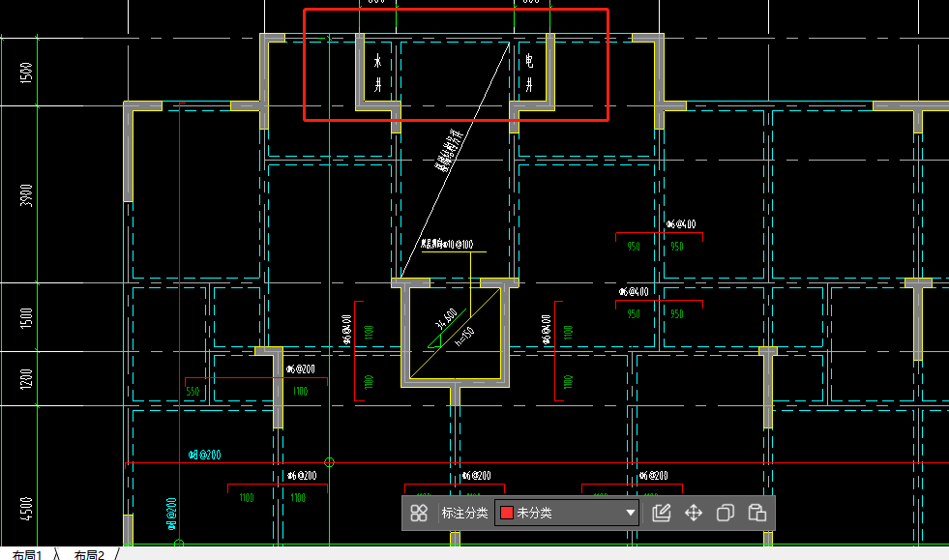The width and height of the screenshot is (949, 560).
Task: Switch to the 布局2 layout tab
Action: pos(89,554)
